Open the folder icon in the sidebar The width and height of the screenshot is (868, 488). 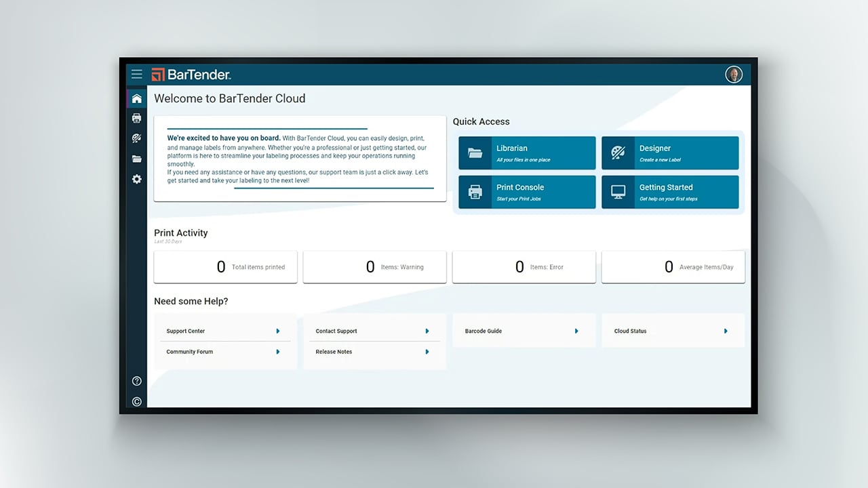(136, 159)
